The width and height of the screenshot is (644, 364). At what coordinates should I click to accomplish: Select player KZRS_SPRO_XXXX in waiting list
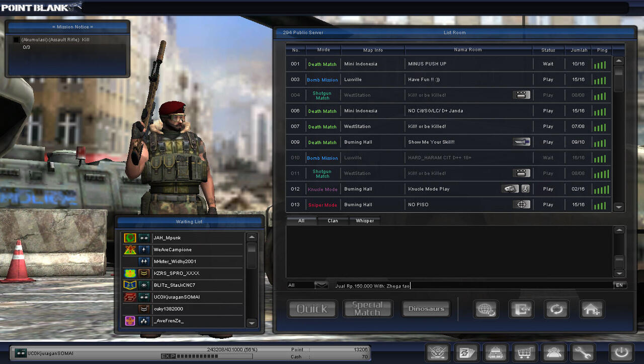tap(184, 273)
